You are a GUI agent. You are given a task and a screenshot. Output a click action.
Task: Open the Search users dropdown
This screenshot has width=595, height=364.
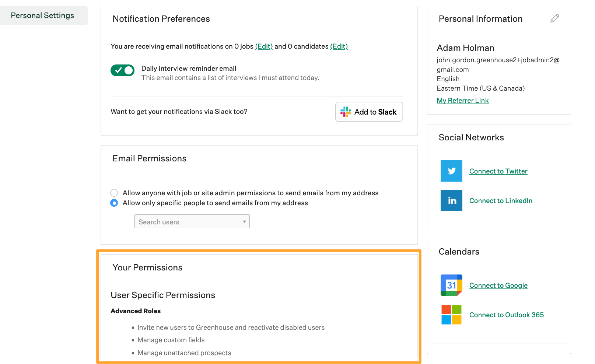pyautogui.click(x=244, y=221)
